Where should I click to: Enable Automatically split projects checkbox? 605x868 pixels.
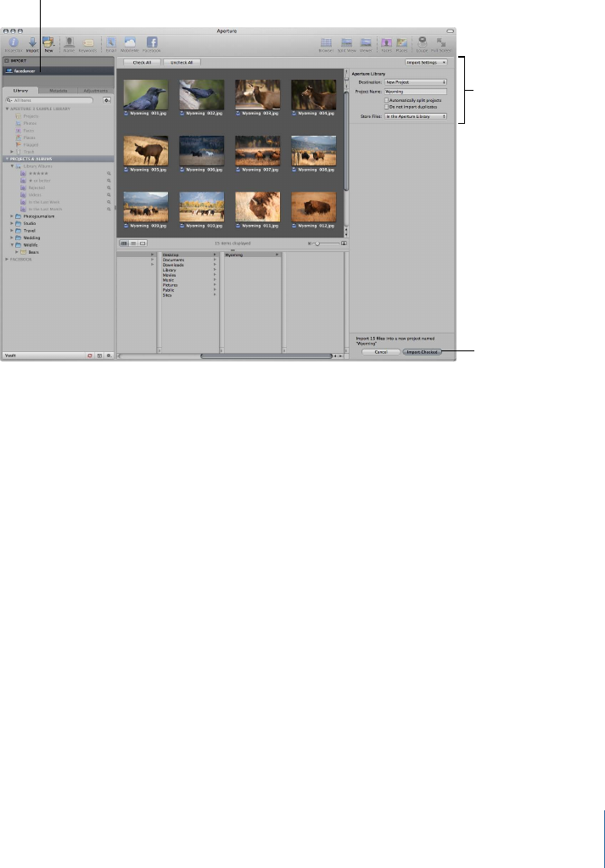(x=386, y=100)
